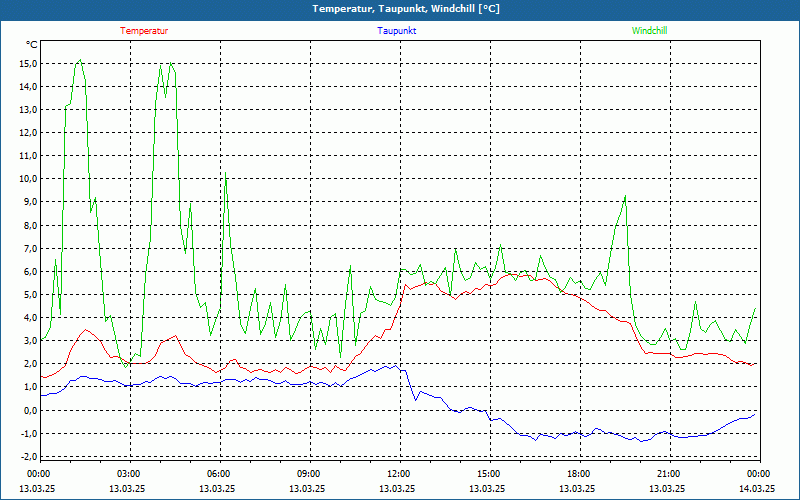Click the 15:00 x-axis time label
The width and height of the screenshot is (800, 500).
(x=490, y=474)
